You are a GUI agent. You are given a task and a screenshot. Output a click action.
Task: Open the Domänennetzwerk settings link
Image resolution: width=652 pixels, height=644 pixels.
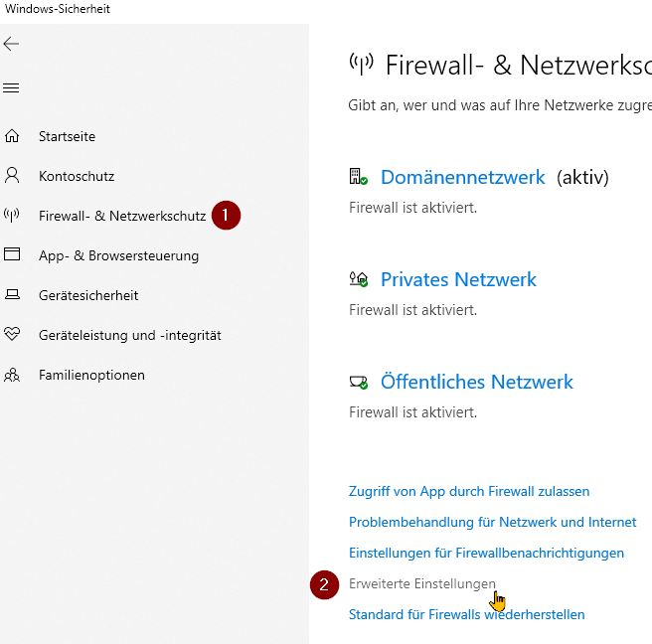[462, 178]
